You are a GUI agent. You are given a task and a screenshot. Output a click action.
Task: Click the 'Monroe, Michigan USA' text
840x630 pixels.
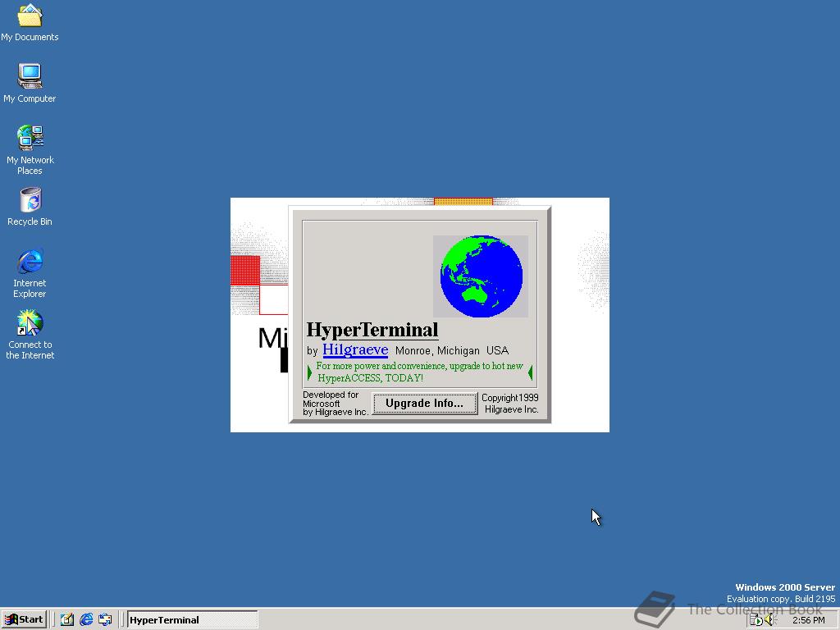[452, 351]
